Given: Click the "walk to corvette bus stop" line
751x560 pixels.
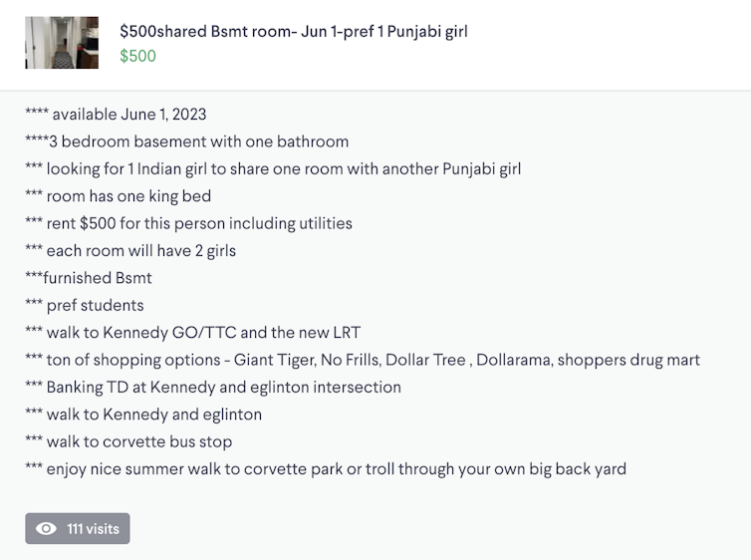Looking at the screenshot, I should pyautogui.click(x=128, y=441).
